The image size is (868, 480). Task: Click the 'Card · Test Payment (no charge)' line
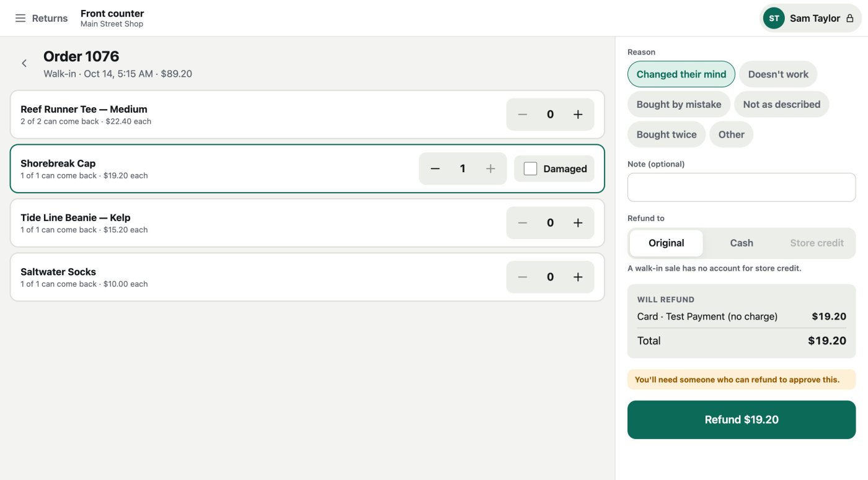(707, 316)
